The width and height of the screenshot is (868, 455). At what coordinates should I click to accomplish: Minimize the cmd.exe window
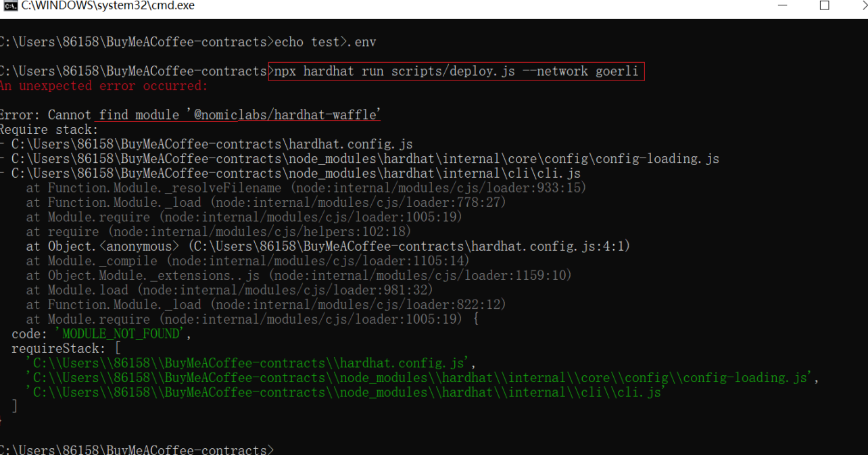click(782, 6)
